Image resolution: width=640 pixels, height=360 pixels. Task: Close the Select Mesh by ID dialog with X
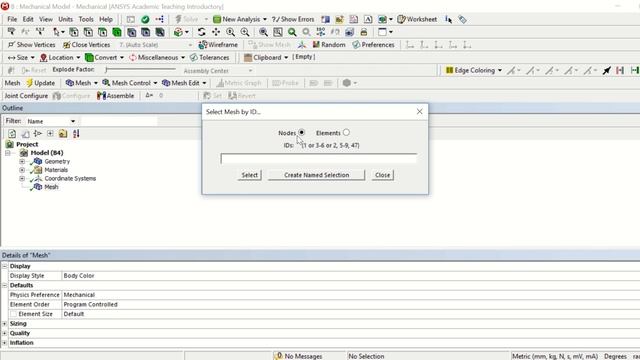(419, 111)
